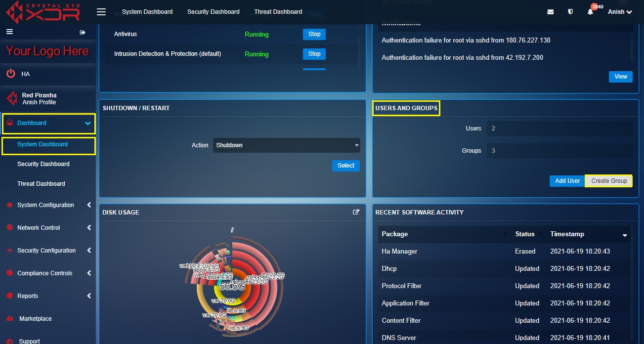Click the Reports icon in sidebar
The height and width of the screenshot is (344, 644).
pyautogui.click(x=9, y=296)
